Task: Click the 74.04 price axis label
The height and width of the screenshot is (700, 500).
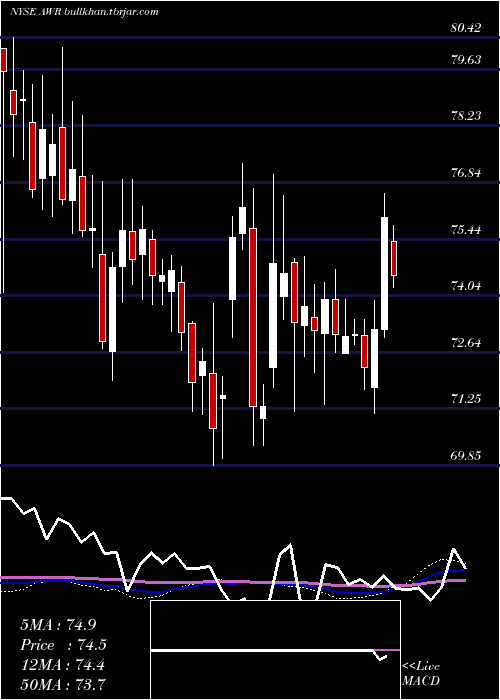Action: [x=466, y=286]
